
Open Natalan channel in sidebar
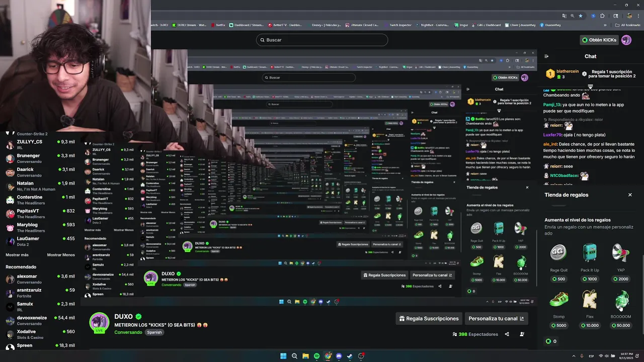(40, 186)
